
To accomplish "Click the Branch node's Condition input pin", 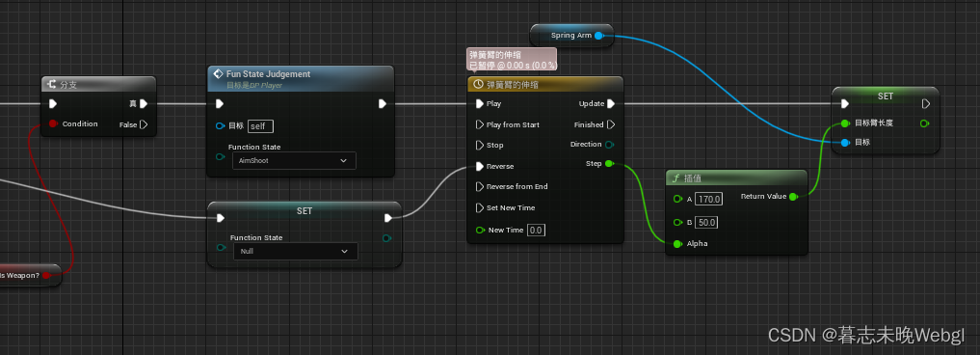I will pyautogui.click(x=53, y=123).
